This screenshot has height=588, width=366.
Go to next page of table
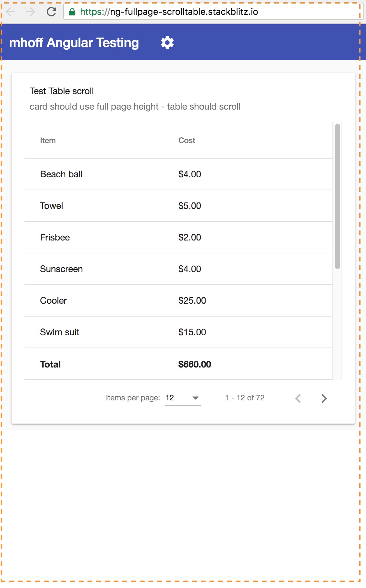(324, 398)
